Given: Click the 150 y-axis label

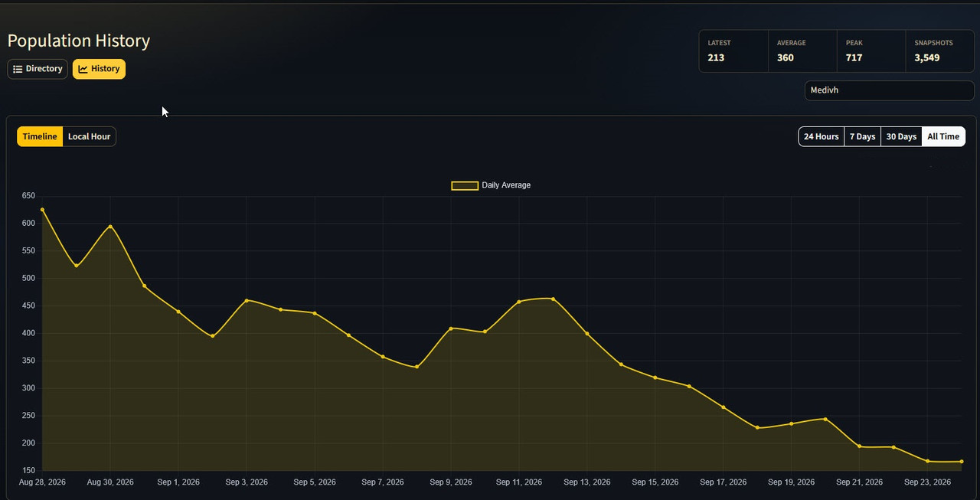Looking at the screenshot, I should coord(28,471).
